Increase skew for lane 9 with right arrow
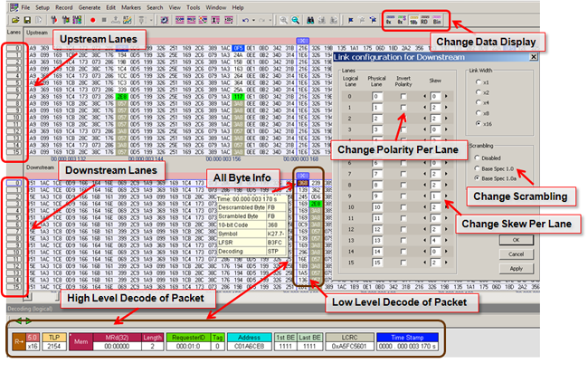The image size is (588, 373). point(446,196)
